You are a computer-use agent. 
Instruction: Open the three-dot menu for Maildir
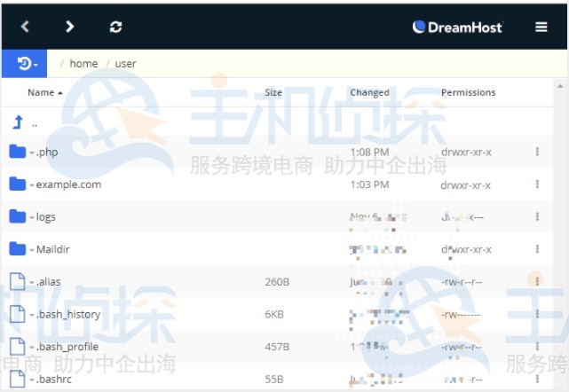click(537, 249)
